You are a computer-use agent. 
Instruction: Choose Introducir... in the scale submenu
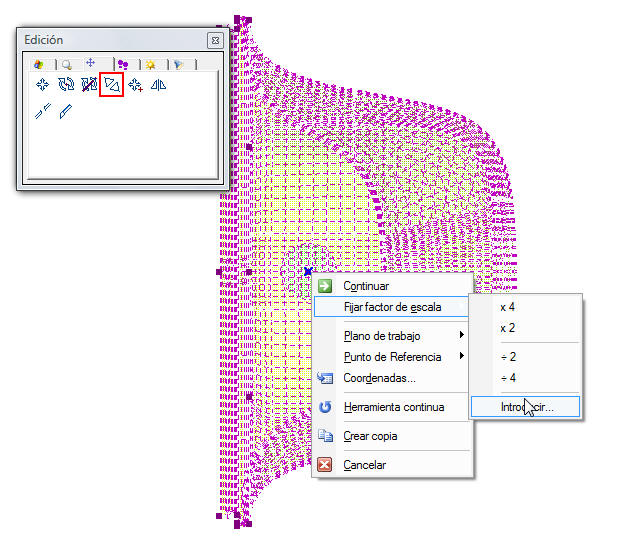pyautogui.click(x=526, y=407)
